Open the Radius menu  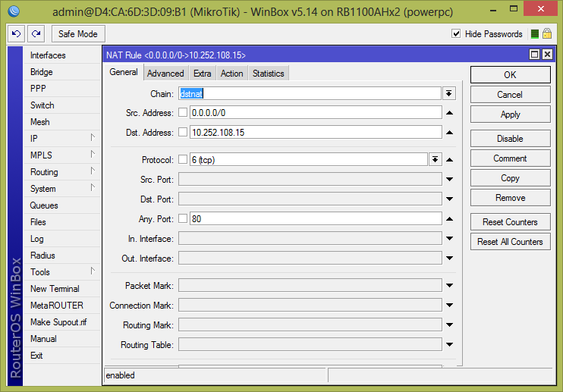[x=62, y=256]
